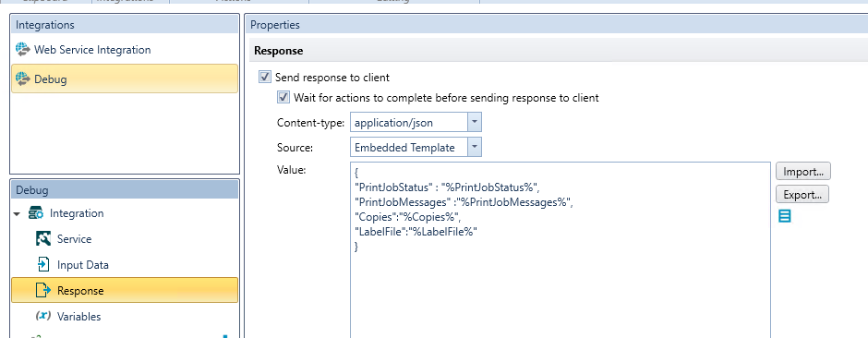Click the Import... button
Screen dimensions: 868x338
pyautogui.click(x=802, y=172)
